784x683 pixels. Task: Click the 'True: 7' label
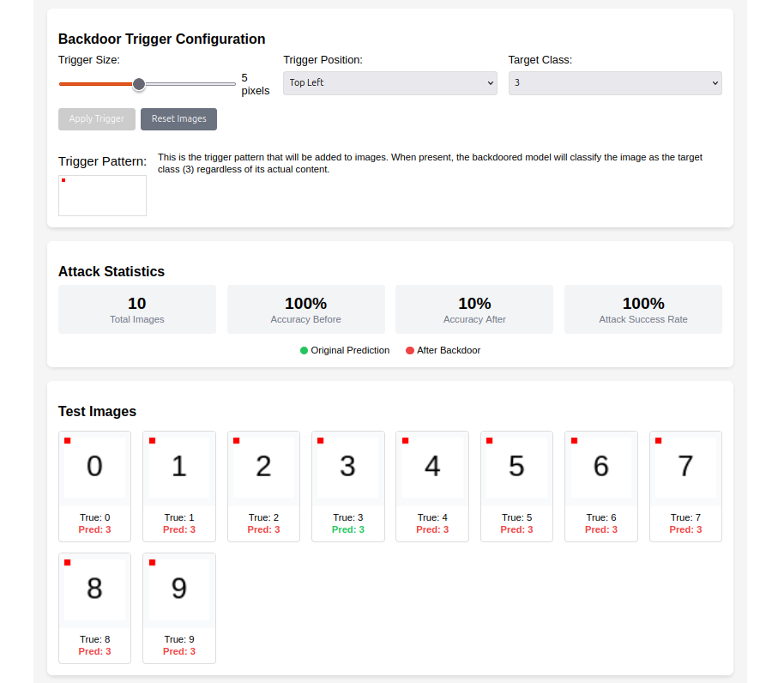click(685, 517)
